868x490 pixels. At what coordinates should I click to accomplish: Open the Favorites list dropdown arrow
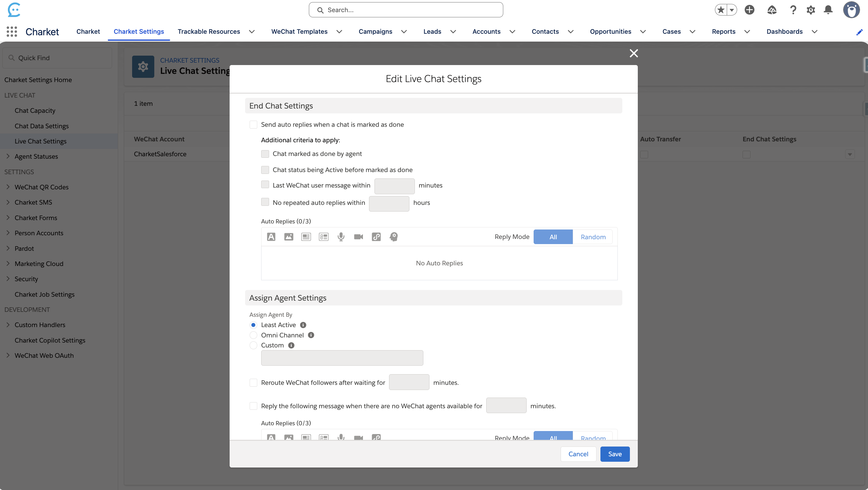coord(732,10)
